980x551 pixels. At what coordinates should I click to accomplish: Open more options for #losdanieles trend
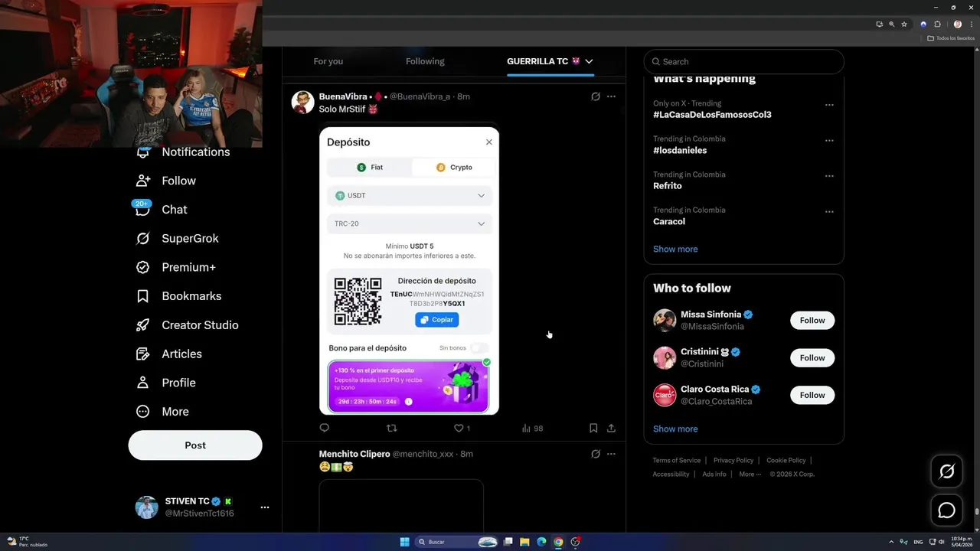(x=829, y=141)
